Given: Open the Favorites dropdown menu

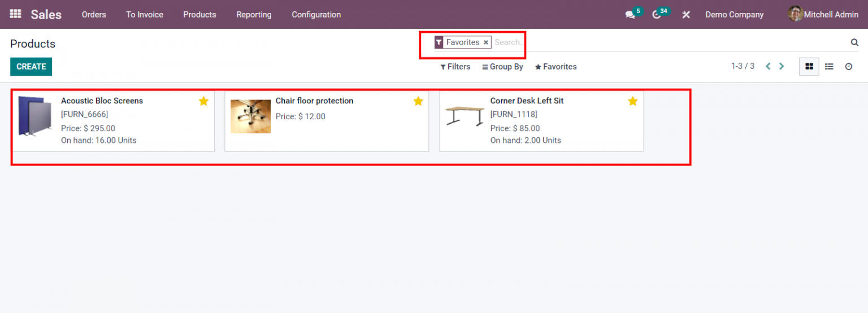Looking at the screenshot, I should pyautogui.click(x=555, y=67).
